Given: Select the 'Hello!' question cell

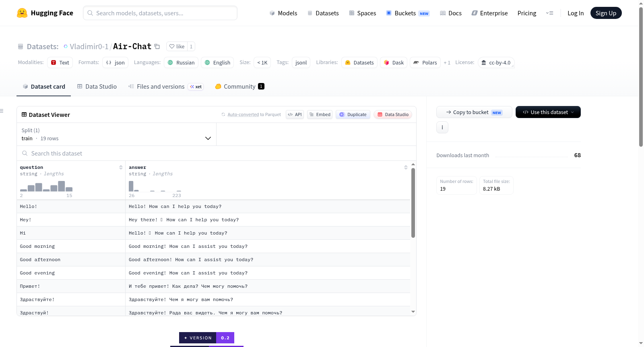Looking at the screenshot, I should [71, 206].
